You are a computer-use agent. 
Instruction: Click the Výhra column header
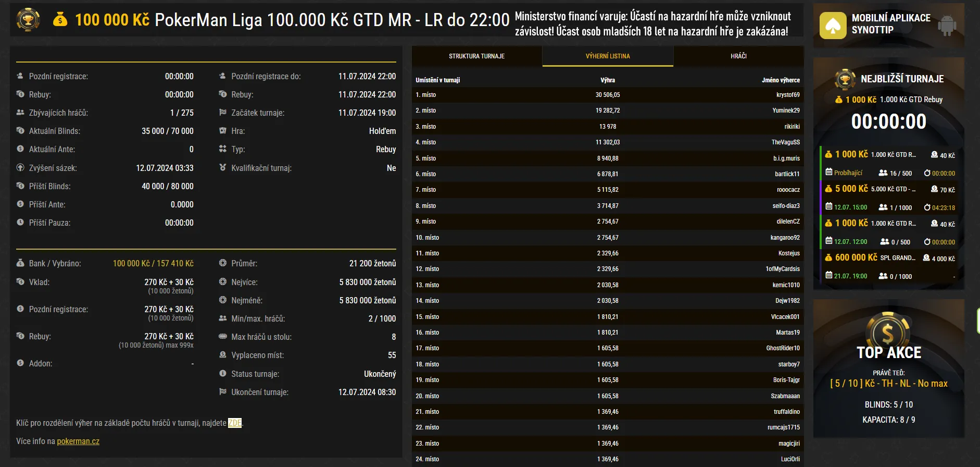coord(608,80)
